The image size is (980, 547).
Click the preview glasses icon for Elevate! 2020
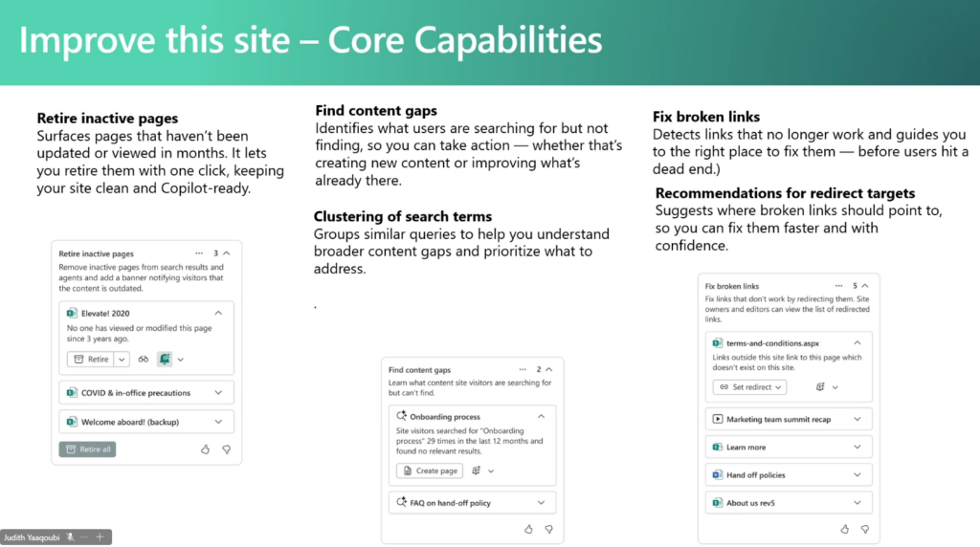point(144,360)
